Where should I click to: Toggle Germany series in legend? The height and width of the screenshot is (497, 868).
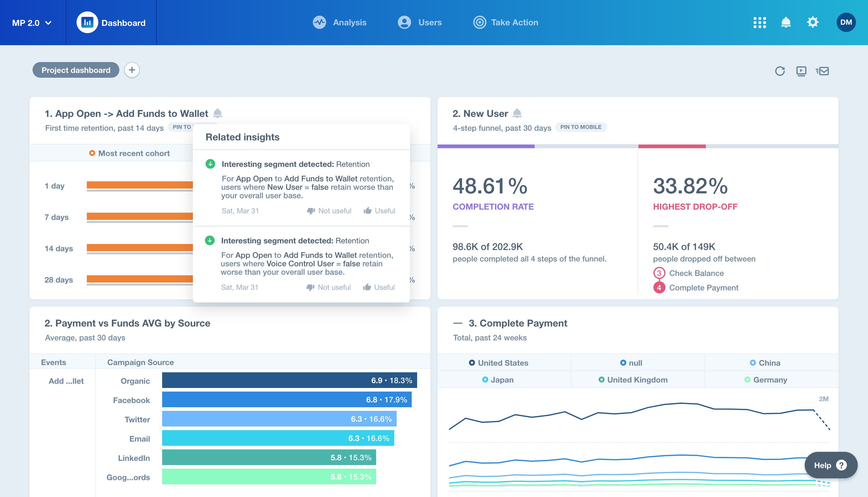766,380
